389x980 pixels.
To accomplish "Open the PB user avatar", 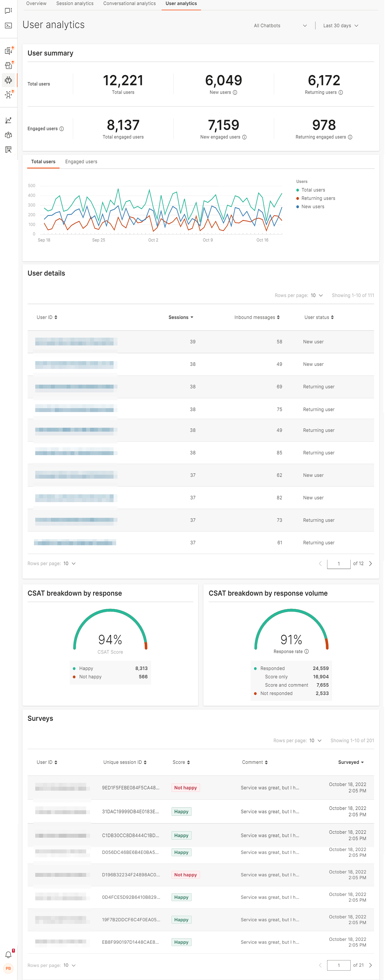I will coord(8,968).
